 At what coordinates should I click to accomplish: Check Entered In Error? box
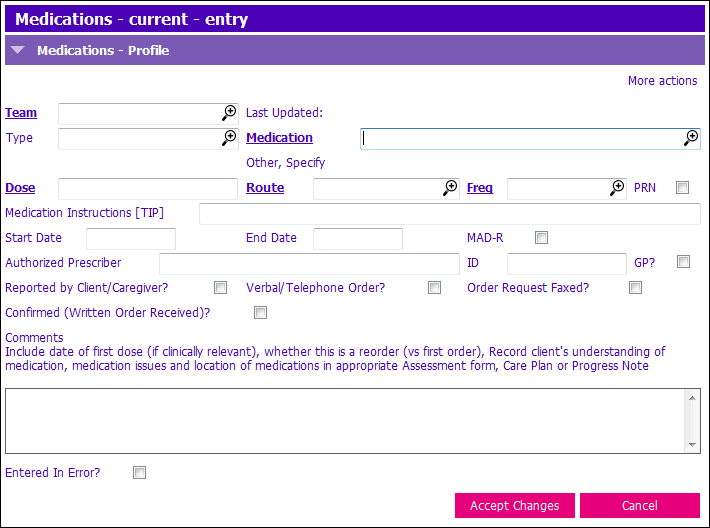139,473
